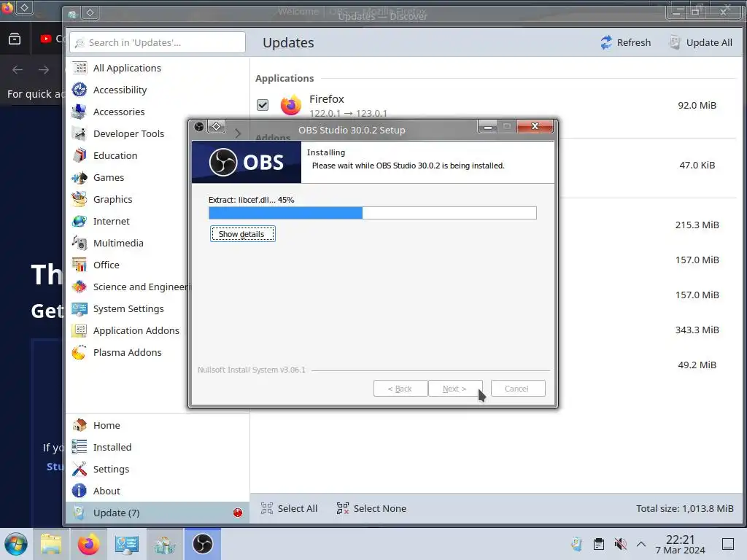Uncheck the Firefox update checkbox
This screenshot has width=747, height=560.
pyautogui.click(x=263, y=105)
